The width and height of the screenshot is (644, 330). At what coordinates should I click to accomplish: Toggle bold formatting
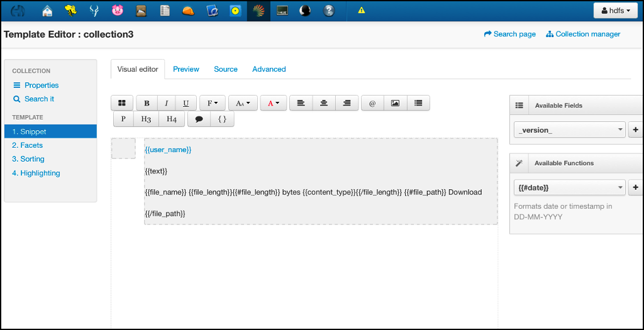147,103
